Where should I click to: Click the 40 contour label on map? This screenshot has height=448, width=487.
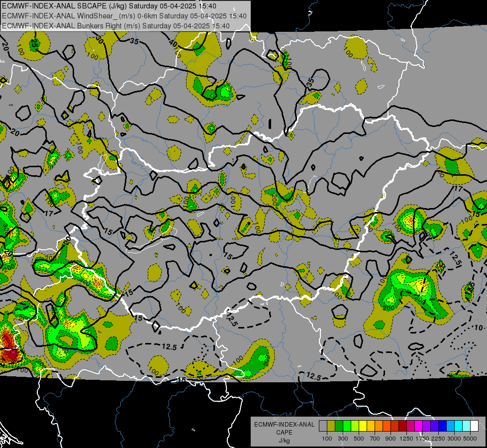pyautogui.click(x=173, y=43)
